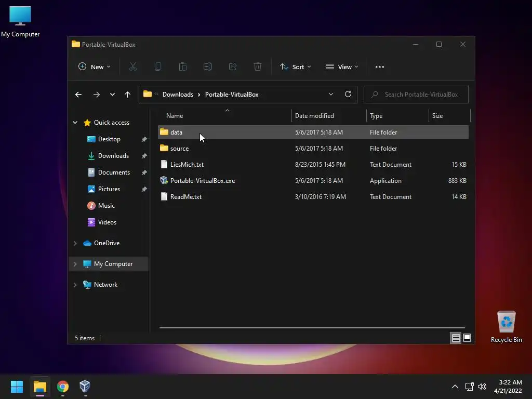This screenshot has height=399, width=532.
Task: Open the New item dropdown
Action: coord(95,67)
